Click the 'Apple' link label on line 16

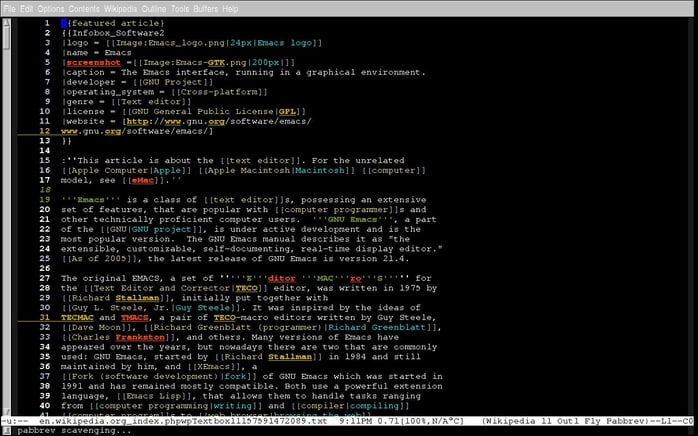click(x=167, y=170)
